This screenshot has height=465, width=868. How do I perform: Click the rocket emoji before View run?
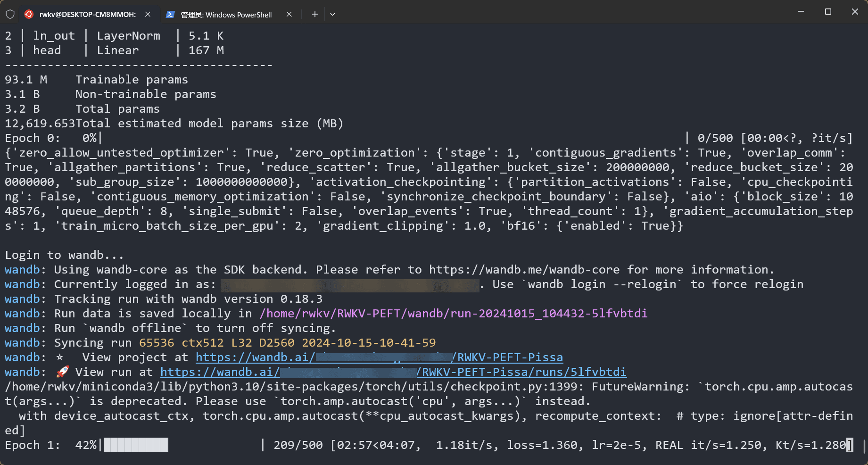[x=62, y=372]
